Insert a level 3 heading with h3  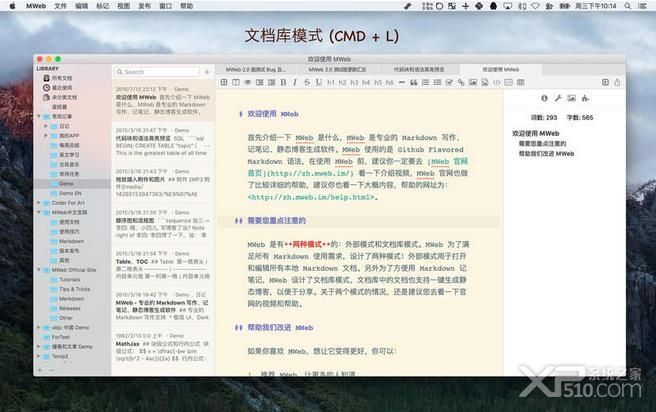(354, 82)
